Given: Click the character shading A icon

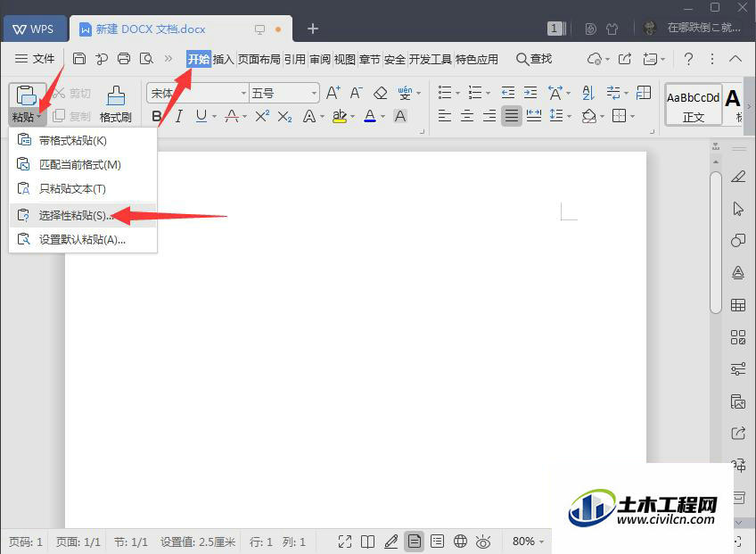Looking at the screenshot, I should click(400, 116).
